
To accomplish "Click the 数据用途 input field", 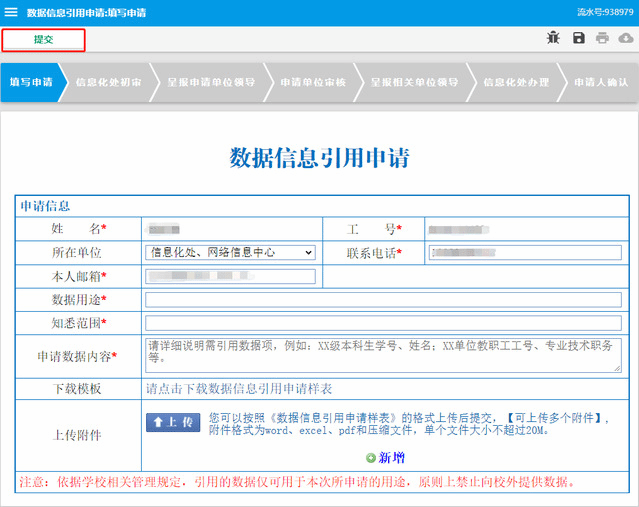I will pyautogui.click(x=383, y=300).
